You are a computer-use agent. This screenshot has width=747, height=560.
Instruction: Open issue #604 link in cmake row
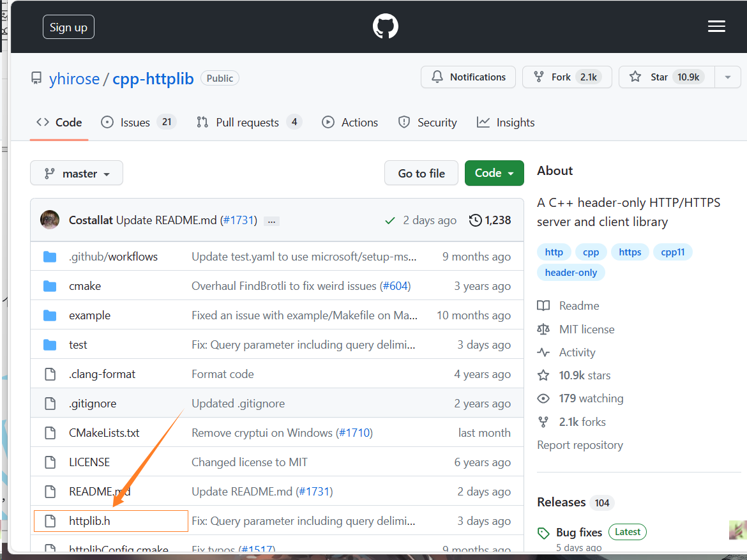pos(395,286)
